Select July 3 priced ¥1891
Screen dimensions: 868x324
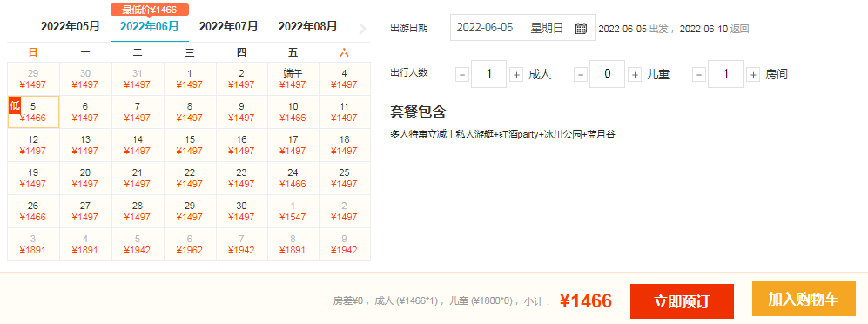tap(33, 244)
